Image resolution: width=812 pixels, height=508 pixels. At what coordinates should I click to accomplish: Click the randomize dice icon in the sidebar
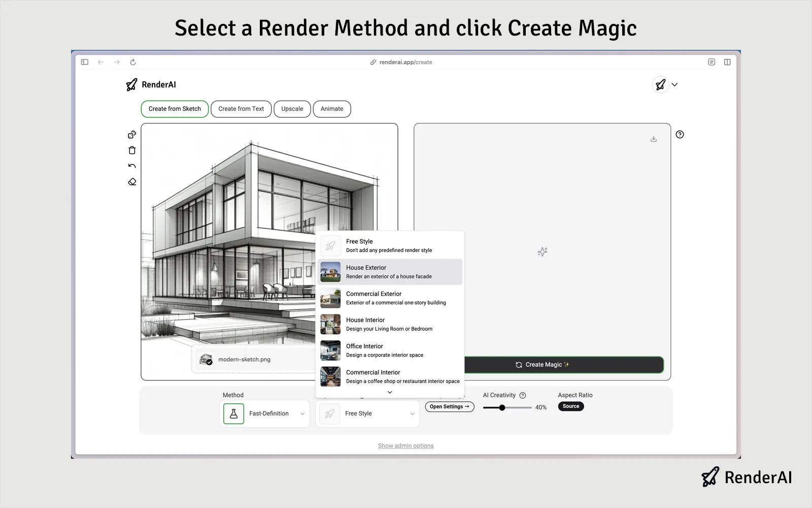[132, 134]
